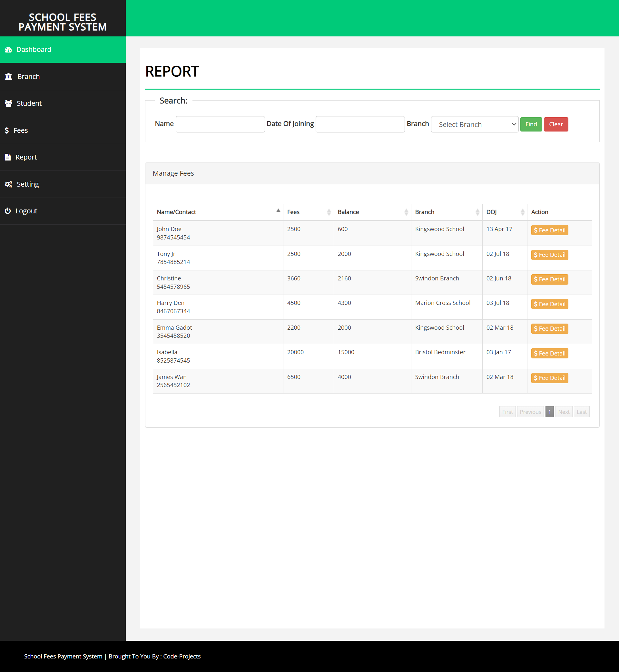Click the balance value 15000
Screen dimensions: 619x672
point(346,352)
